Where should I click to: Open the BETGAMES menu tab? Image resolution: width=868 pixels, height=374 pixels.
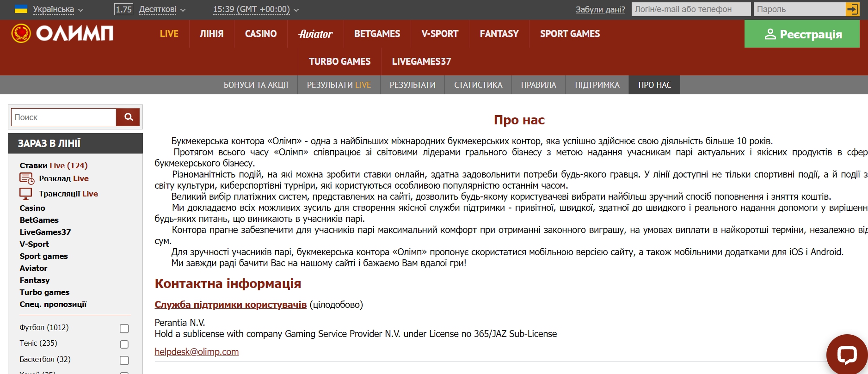[377, 34]
